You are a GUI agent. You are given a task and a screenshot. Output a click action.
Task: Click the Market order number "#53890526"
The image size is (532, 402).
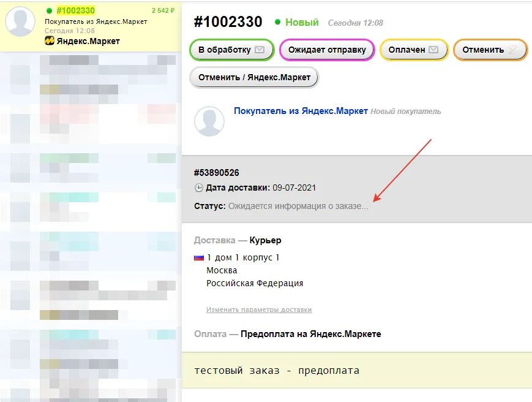point(217,173)
